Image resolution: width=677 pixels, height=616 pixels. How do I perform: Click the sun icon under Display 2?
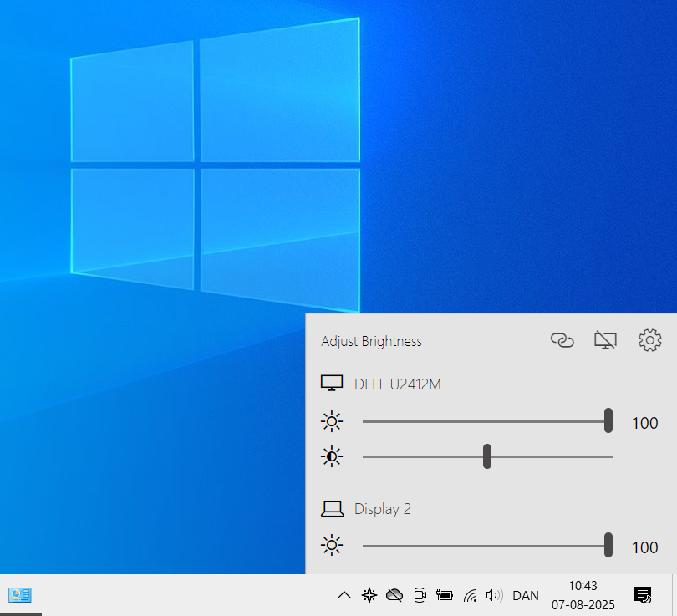(x=332, y=547)
